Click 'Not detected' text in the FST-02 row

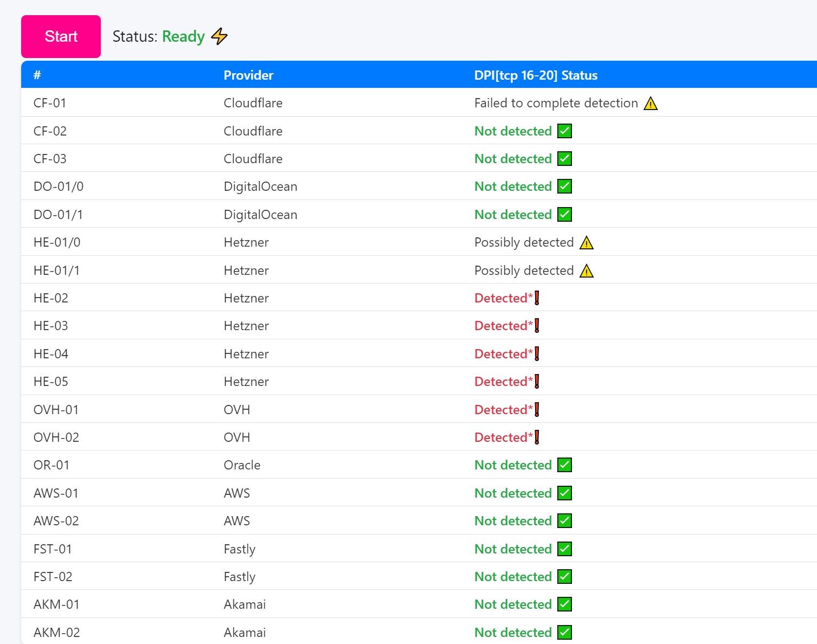[513, 577]
